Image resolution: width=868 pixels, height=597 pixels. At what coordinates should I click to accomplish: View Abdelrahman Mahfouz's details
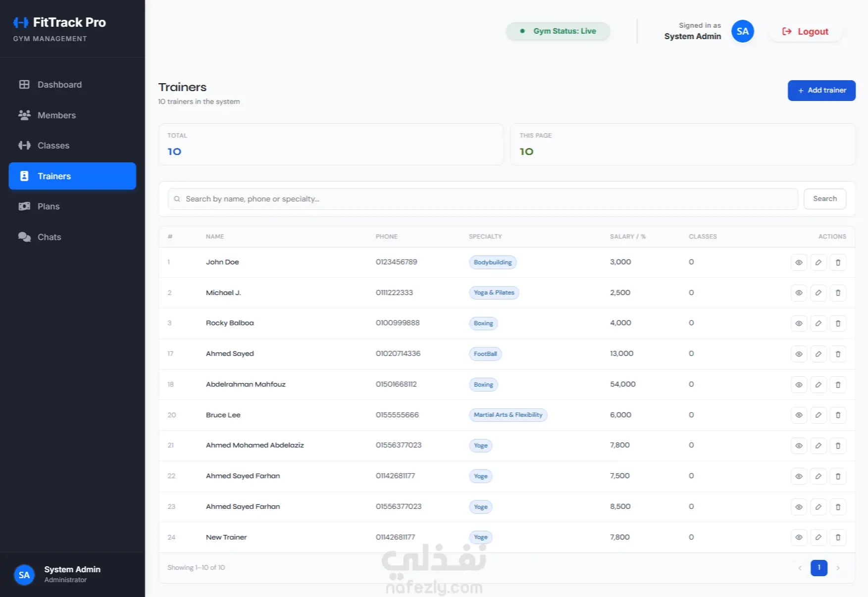[x=799, y=385]
